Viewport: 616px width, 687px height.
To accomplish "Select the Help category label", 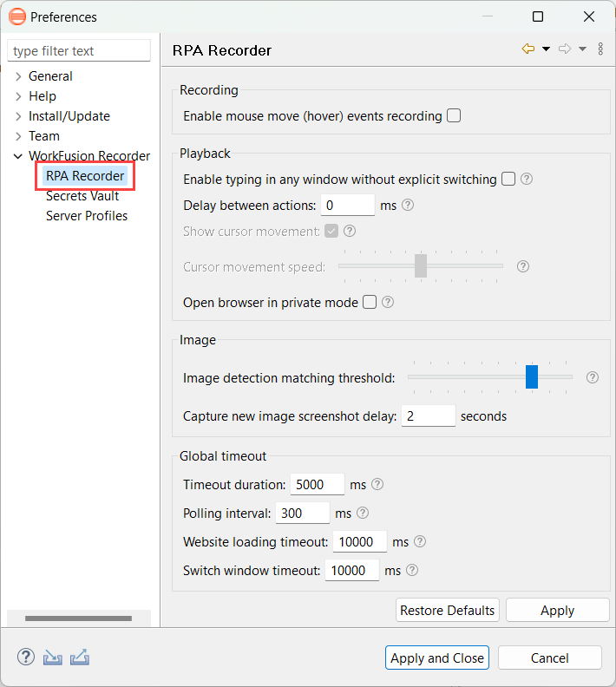I will click(x=43, y=96).
